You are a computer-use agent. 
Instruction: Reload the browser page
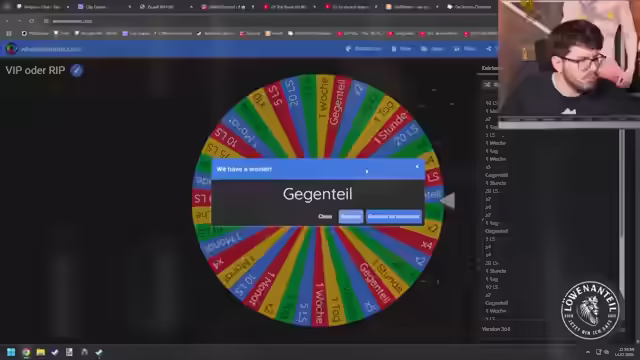click(31, 21)
